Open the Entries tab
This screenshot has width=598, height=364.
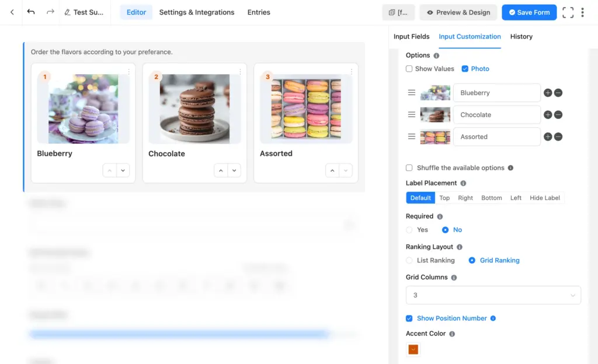(259, 12)
